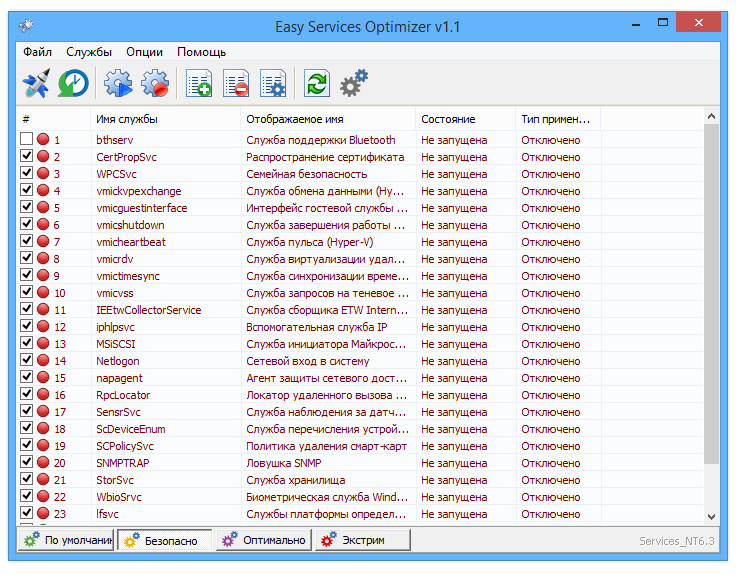The image size is (739, 575).
Task: Click 'Служба пульса (Hyper-V)' display name
Action: click(310, 242)
